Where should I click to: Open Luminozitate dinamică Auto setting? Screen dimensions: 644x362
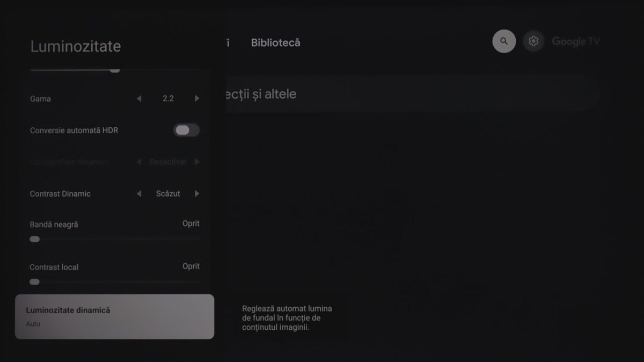point(114,316)
